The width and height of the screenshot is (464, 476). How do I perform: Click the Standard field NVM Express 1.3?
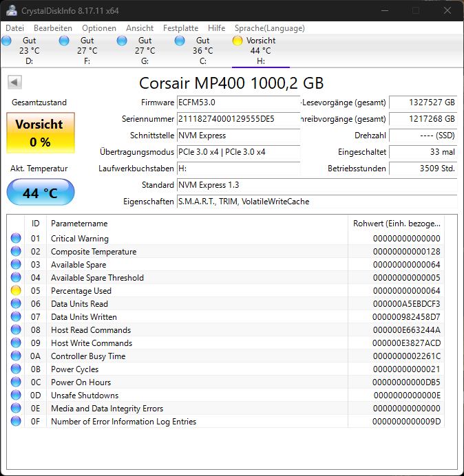click(x=317, y=185)
